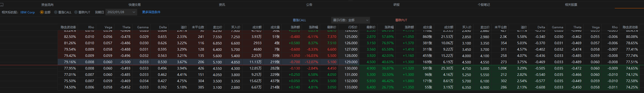Open the 快捷交易 tab

[135, 5]
